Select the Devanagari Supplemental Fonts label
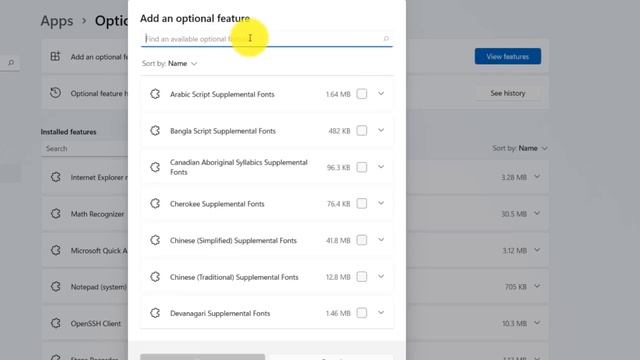 [220, 313]
